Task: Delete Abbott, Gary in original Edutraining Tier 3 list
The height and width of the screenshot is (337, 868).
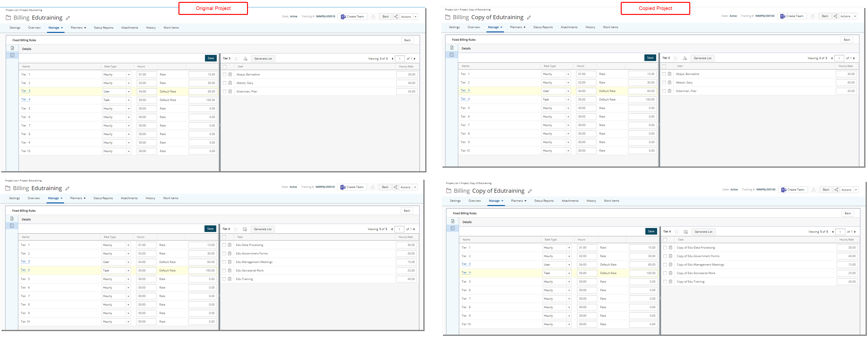Action: coord(230,83)
